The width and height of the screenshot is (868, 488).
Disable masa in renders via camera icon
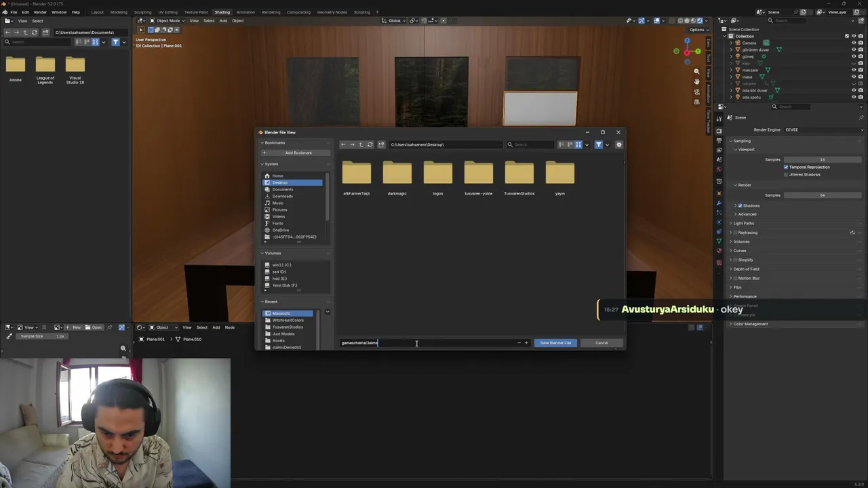click(861, 77)
